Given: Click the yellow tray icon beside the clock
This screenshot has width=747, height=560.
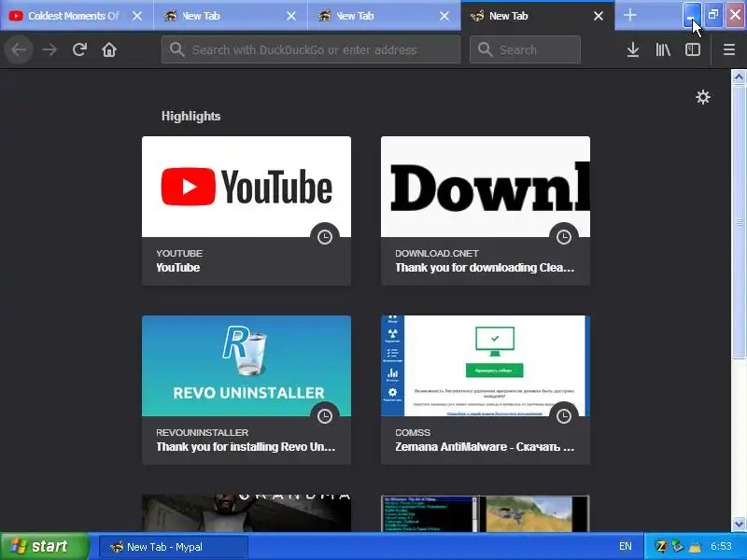Looking at the screenshot, I should (x=696, y=546).
